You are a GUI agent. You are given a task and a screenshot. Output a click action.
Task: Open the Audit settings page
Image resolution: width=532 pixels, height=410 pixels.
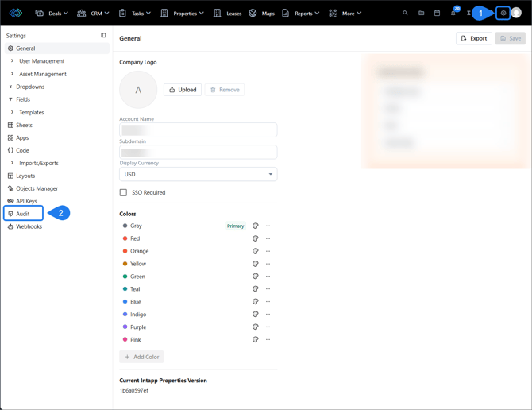pyautogui.click(x=23, y=214)
